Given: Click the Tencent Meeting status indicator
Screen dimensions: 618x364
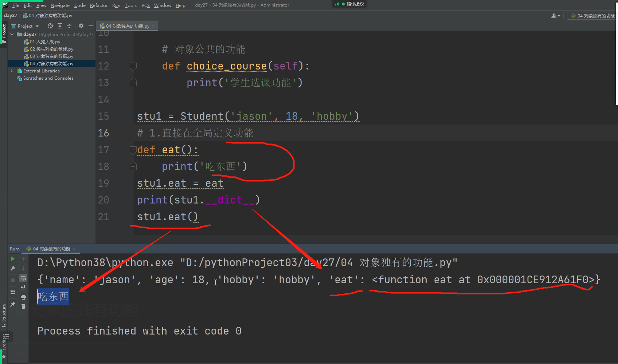Looking at the screenshot, I should point(350,4).
